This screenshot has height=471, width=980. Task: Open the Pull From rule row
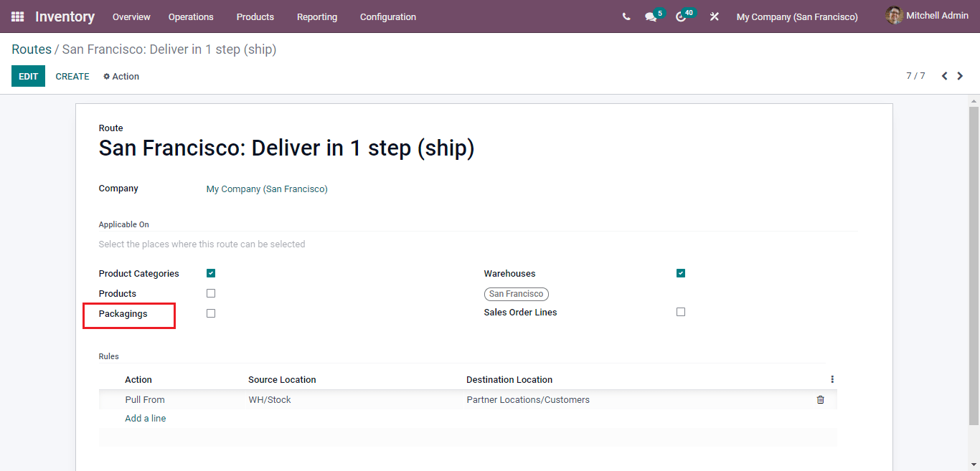click(468, 400)
